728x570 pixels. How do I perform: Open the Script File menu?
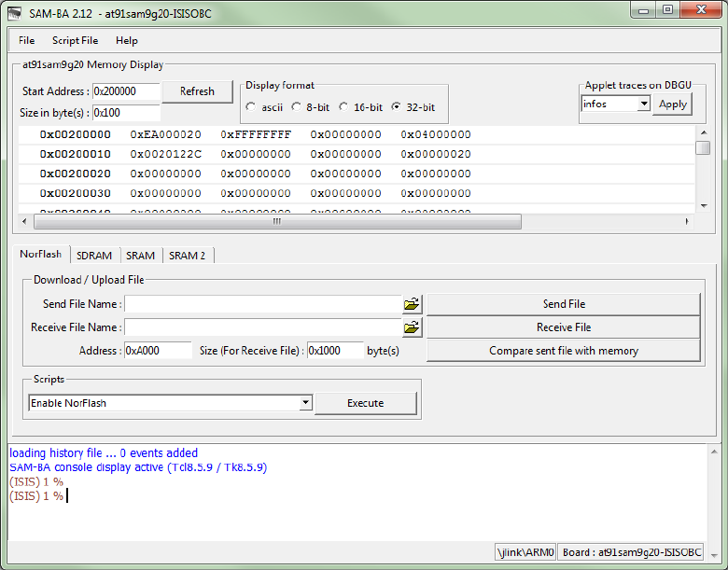76,40
